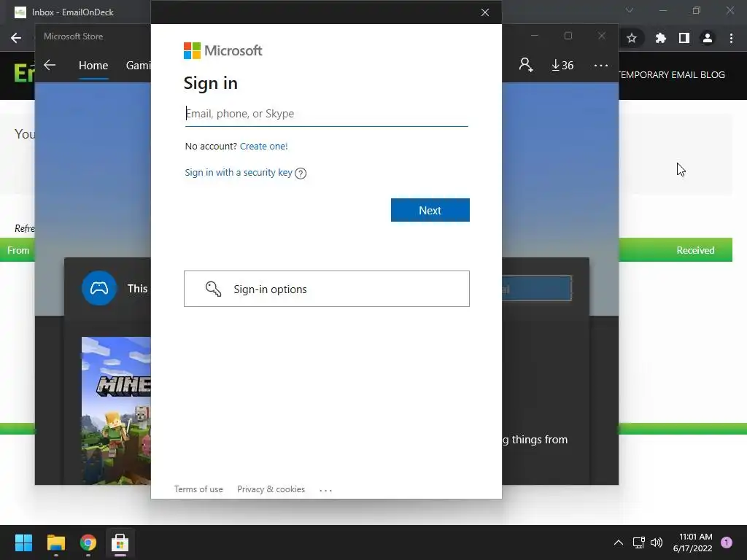Open File Explorer from the taskbar
This screenshot has width=747, height=560.
(x=55, y=542)
